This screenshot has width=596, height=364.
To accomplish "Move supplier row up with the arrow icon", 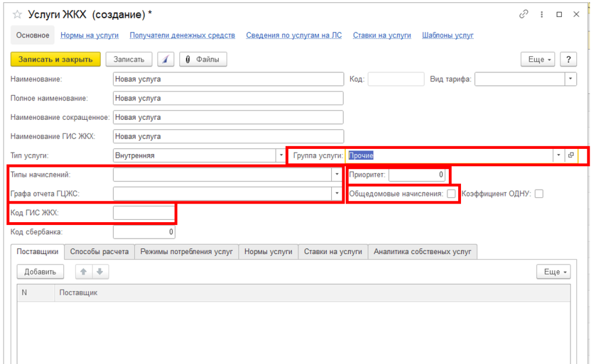I will 84,272.
